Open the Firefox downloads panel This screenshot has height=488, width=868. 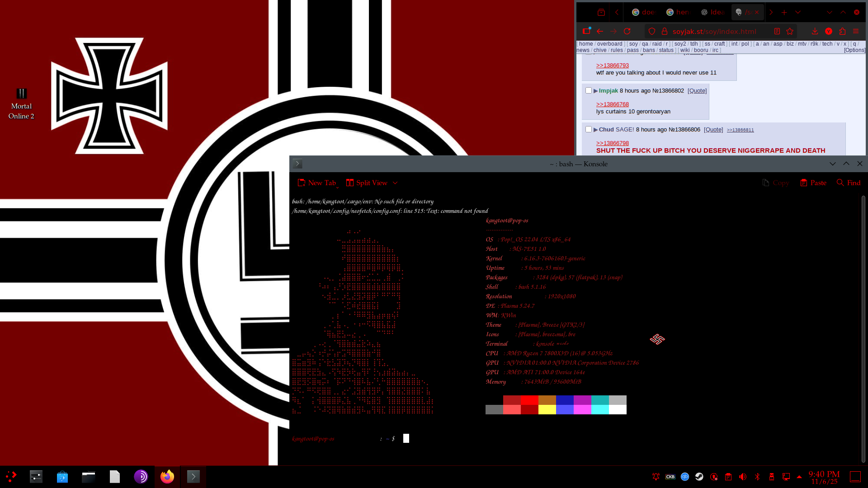[x=815, y=31]
